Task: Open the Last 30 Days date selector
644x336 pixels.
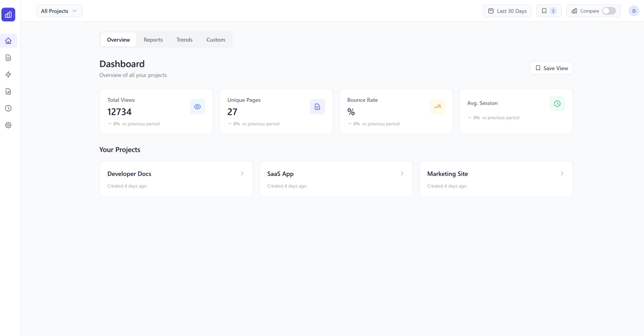Action: (507, 10)
